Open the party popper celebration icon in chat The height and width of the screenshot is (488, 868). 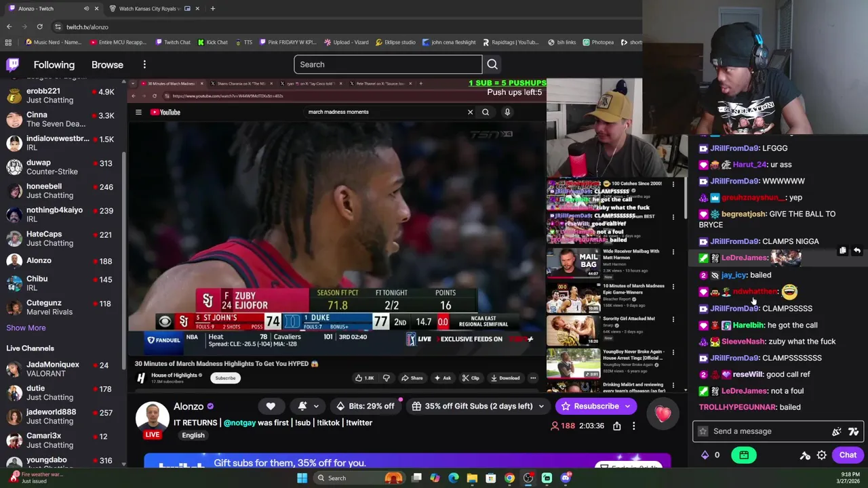(837, 431)
